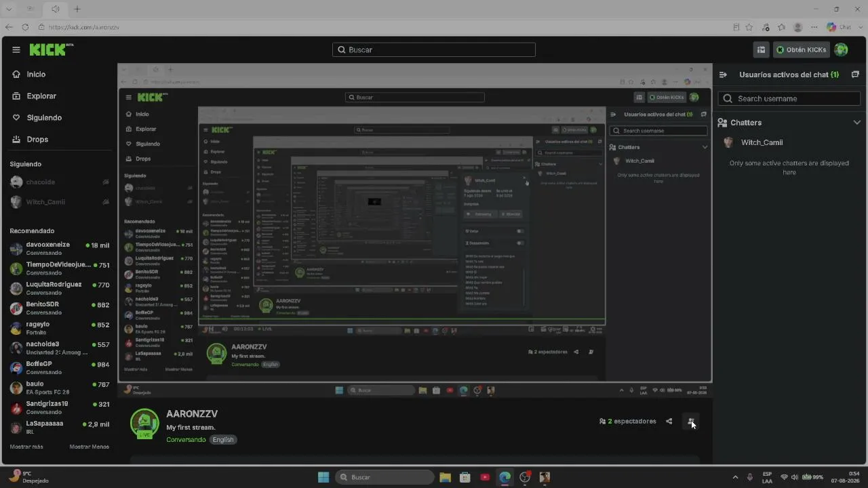Click the browser back arrow

(9, 27)
